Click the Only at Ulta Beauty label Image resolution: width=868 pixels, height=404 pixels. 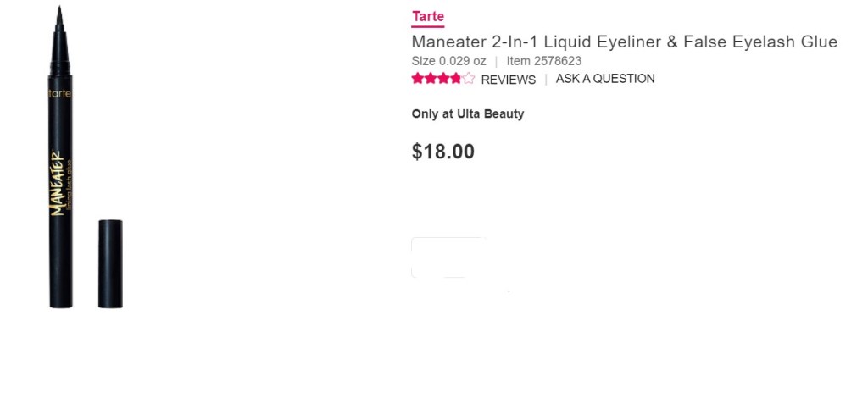[x=468, y=113]
